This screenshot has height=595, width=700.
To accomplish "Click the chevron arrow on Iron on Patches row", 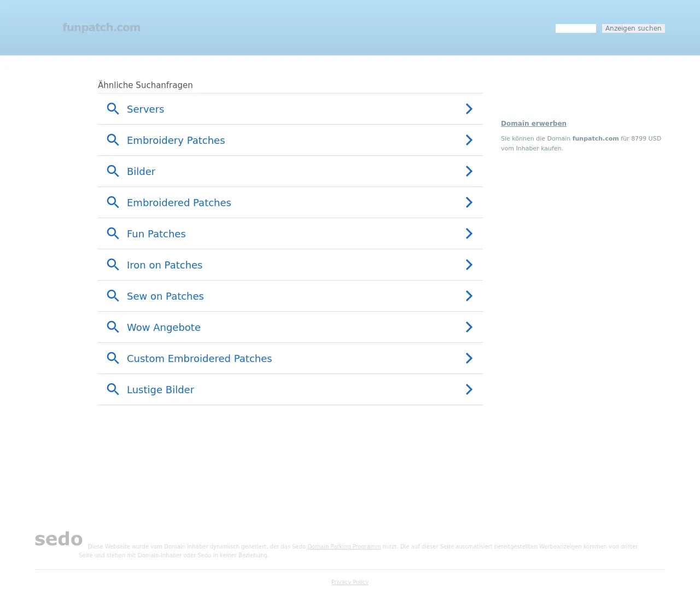I will point(469,265).
